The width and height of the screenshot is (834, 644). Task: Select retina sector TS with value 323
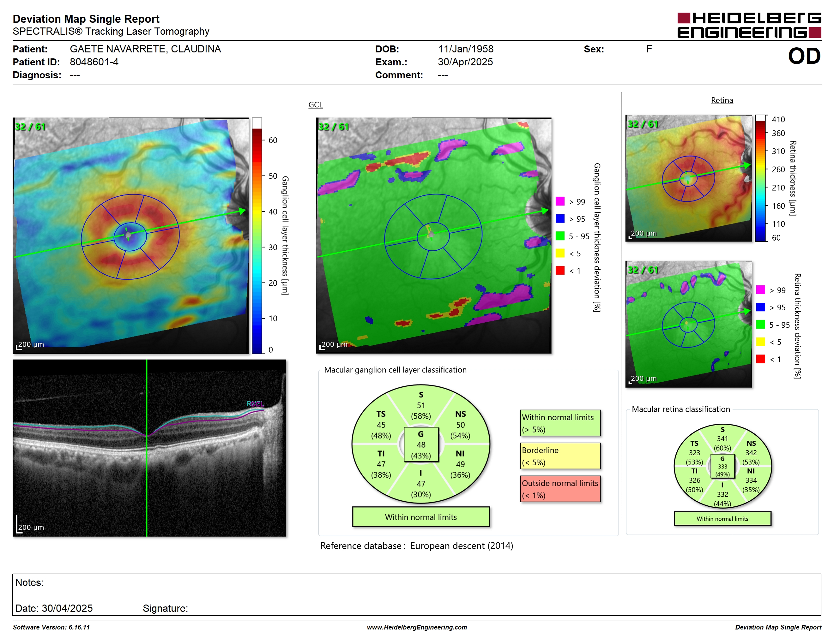694,452
